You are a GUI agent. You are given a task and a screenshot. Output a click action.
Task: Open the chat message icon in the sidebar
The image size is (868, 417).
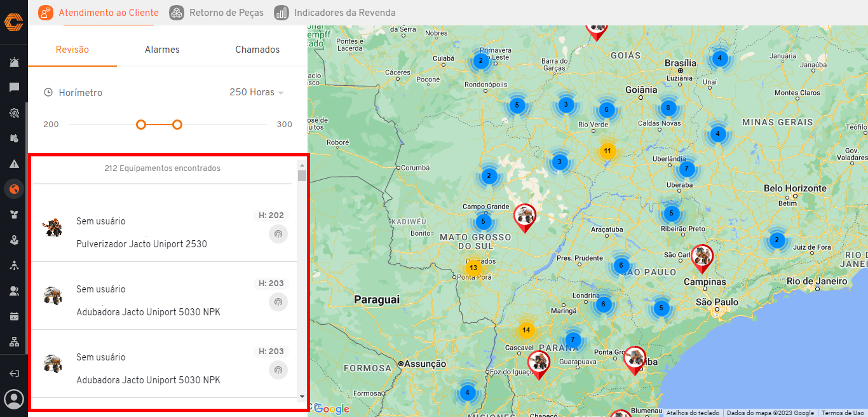(x=14, y=88)
